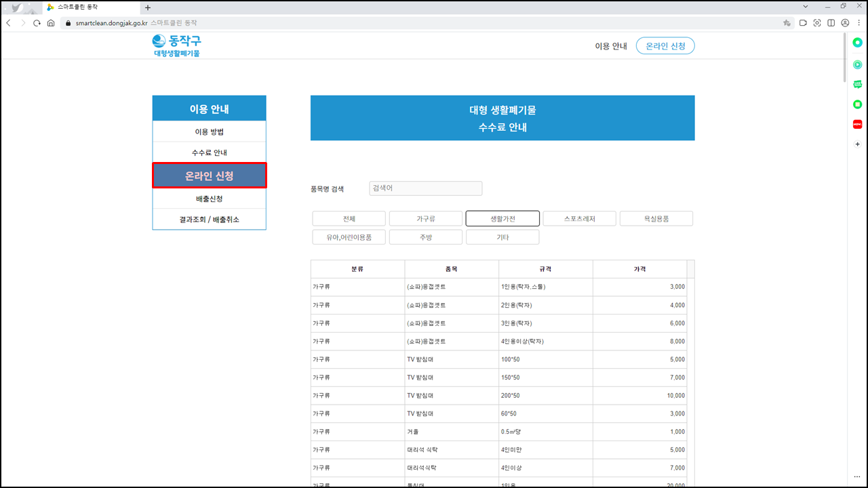
Task: Open the yellow memo sidebar app
Action: pos(858,104)
